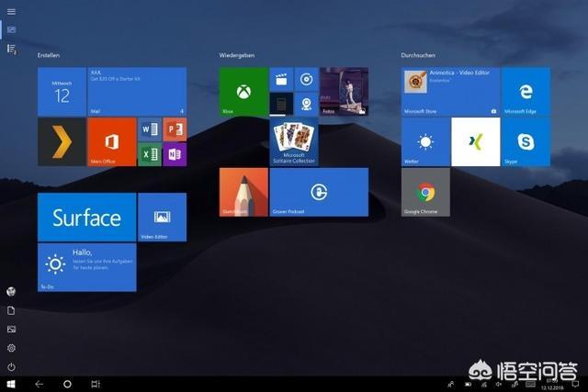Launch the Plex app tile
The height and width of the screenshot is (392, 588).
coord(62,141)
